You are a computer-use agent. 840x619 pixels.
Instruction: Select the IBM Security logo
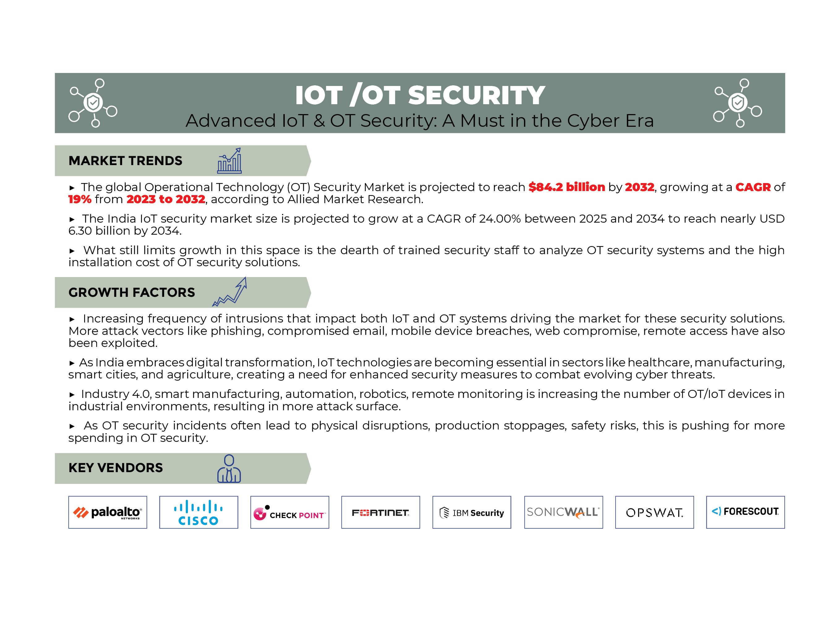pyautogui.click(x=471, y=512)
